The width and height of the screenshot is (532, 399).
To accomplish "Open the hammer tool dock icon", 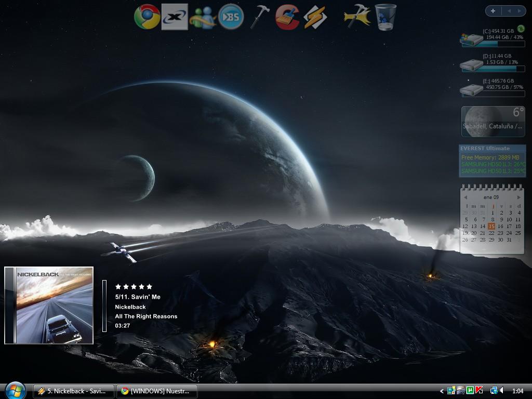I will pos(259,17).
